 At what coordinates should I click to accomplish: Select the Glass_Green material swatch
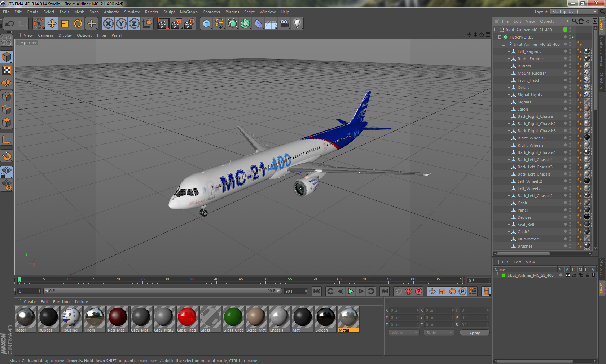[x=233, y=319]
